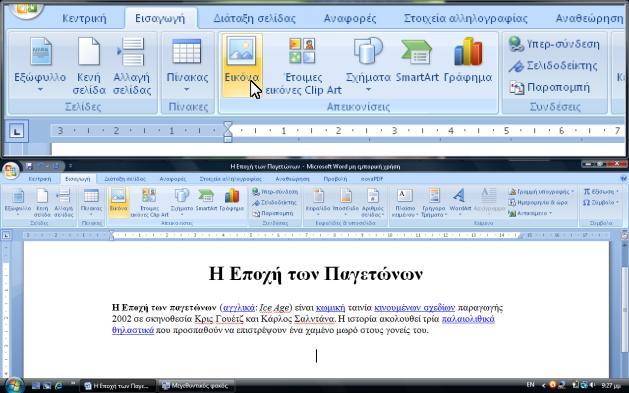The height and width of the screenshot is (393, 629).
Task: Switch to the Προβολή ribbon tab
Action: click(335, 179)
